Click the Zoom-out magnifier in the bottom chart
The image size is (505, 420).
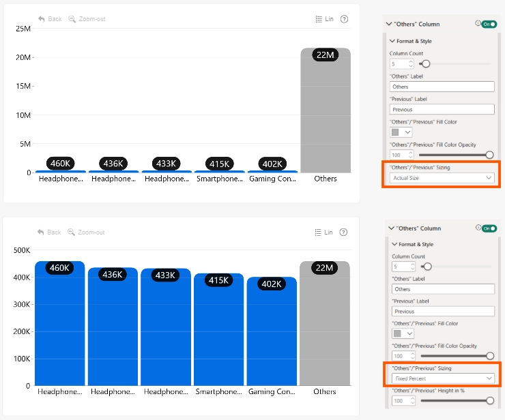pyautogui.click(x=71, y=232)
